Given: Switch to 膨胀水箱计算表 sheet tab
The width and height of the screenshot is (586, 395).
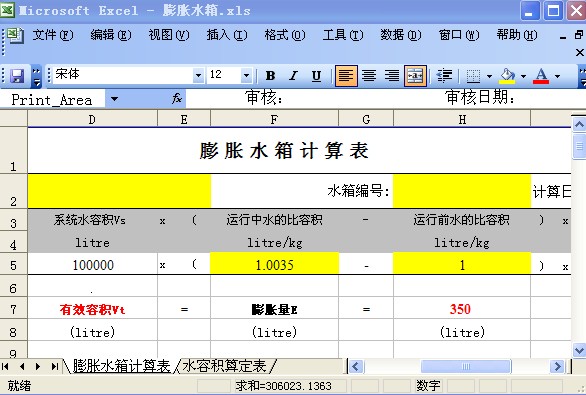Looking at the screenshot, I should click(x=121, y=366).
